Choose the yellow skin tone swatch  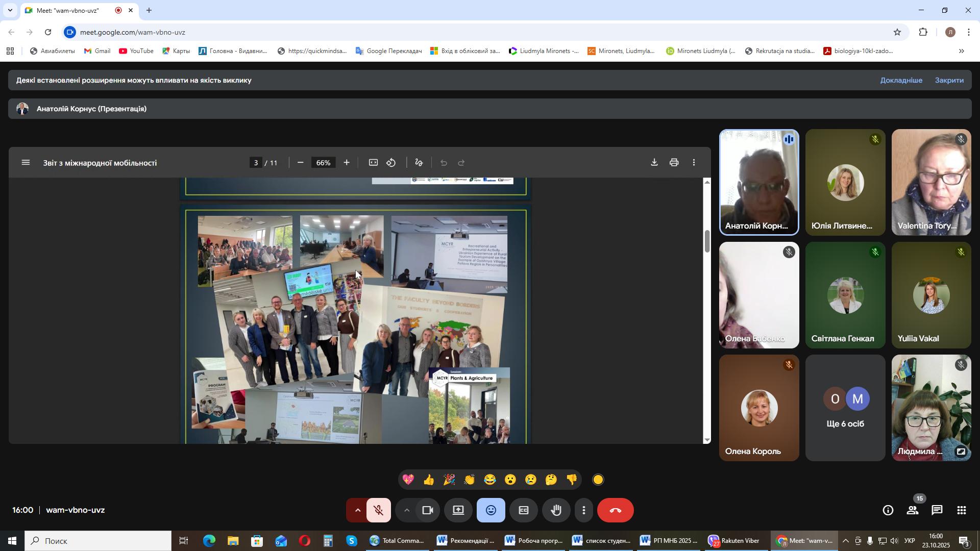[x=598, y=480]
